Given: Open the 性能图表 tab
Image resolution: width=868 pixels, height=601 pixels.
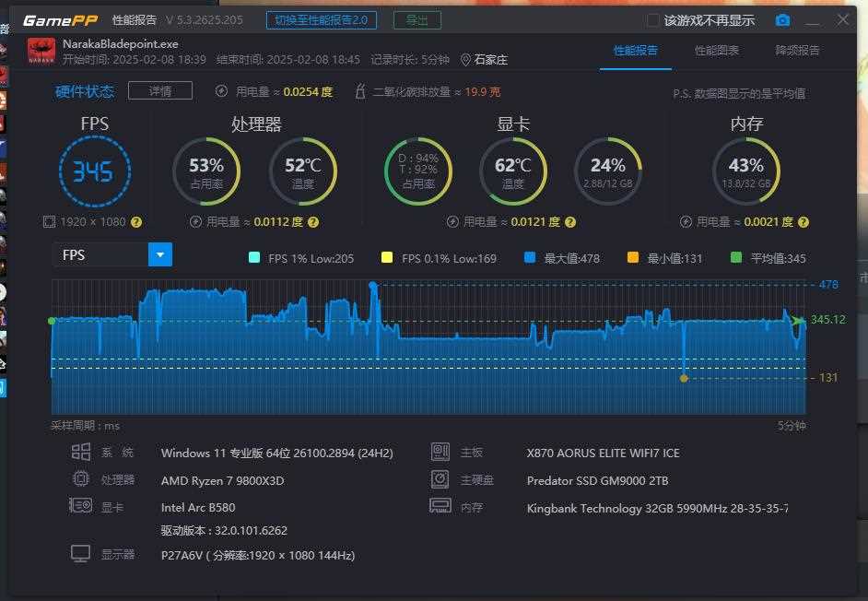Looking at the screenshot, I should [717, 51].
